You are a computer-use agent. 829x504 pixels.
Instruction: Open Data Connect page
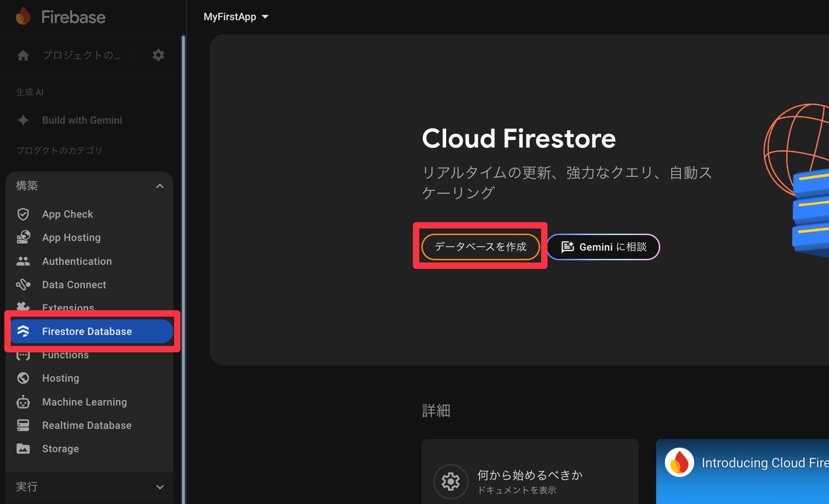click(x=89, y=285)
